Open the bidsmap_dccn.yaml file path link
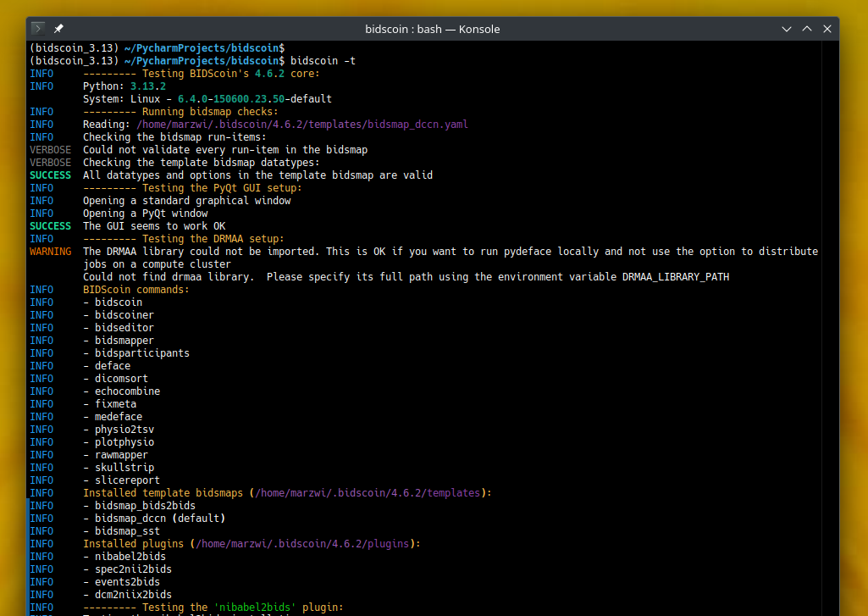This screenshot has height=616, width=868. click(302, 124)
